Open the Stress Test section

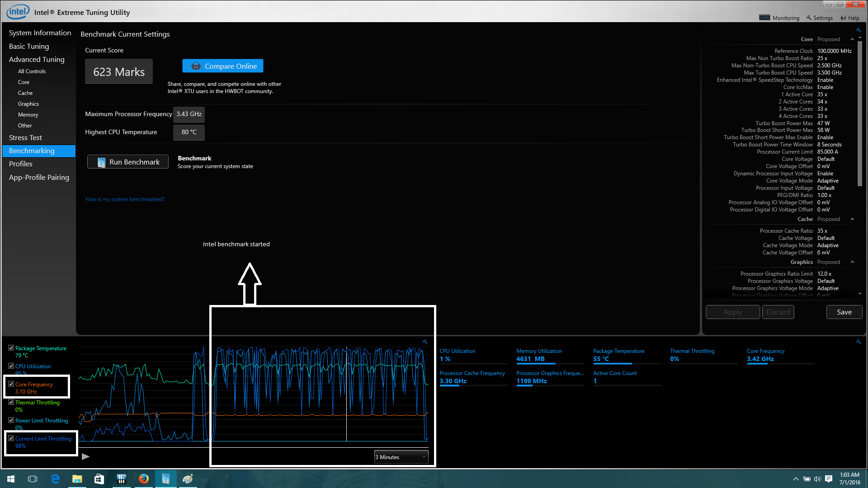coord(25,138)
